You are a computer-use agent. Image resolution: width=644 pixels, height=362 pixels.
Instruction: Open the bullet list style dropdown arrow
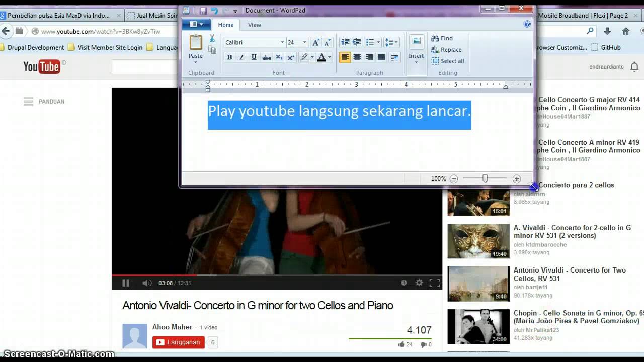point(378,43)
